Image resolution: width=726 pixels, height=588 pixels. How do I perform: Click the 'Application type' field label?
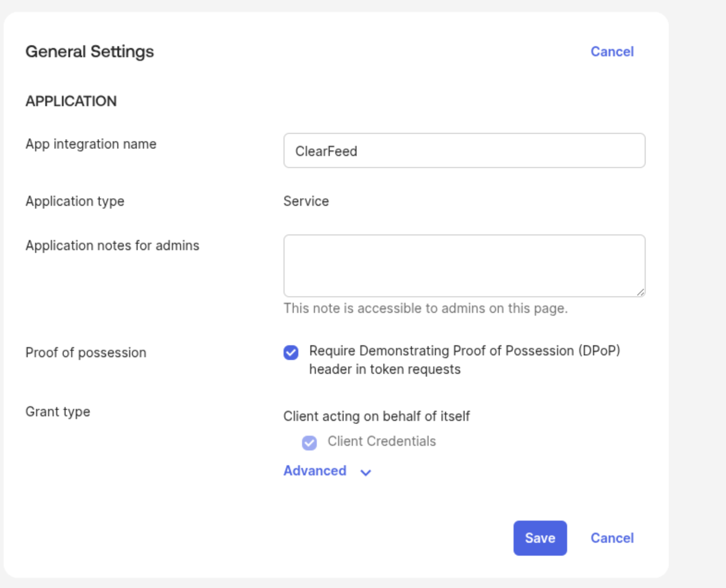pyautogui.click(x=75, y=201)
